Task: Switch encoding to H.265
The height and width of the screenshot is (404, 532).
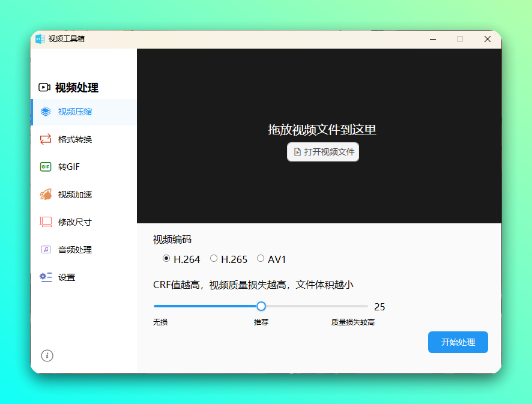Action: 214,258
